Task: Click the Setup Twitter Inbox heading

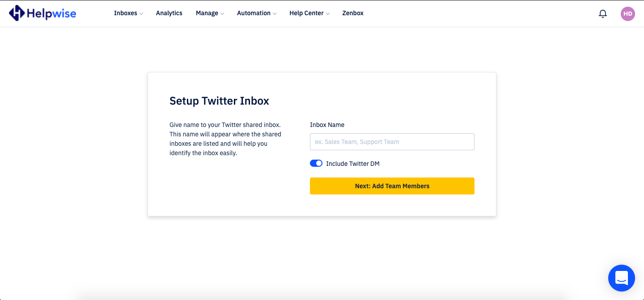Action: click(219, 101)
